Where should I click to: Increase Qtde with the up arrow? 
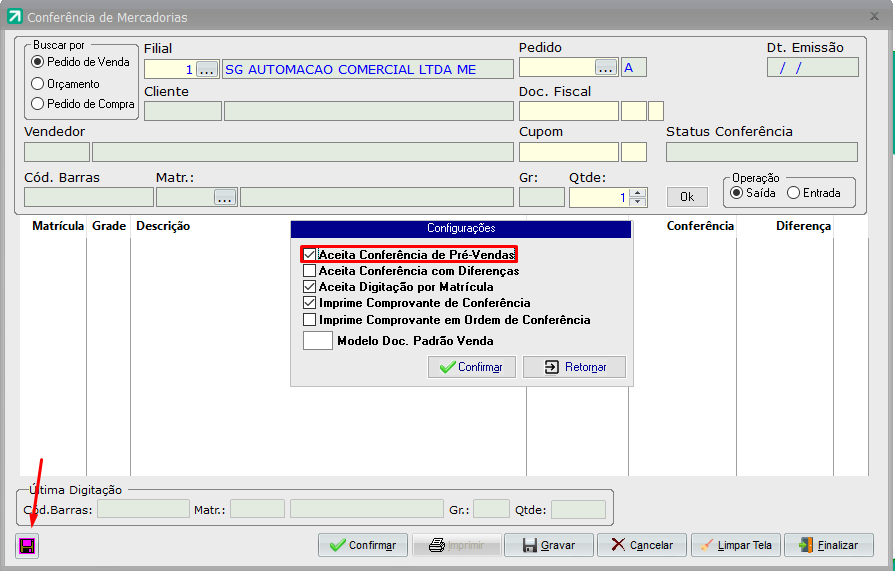click(638, 193)
